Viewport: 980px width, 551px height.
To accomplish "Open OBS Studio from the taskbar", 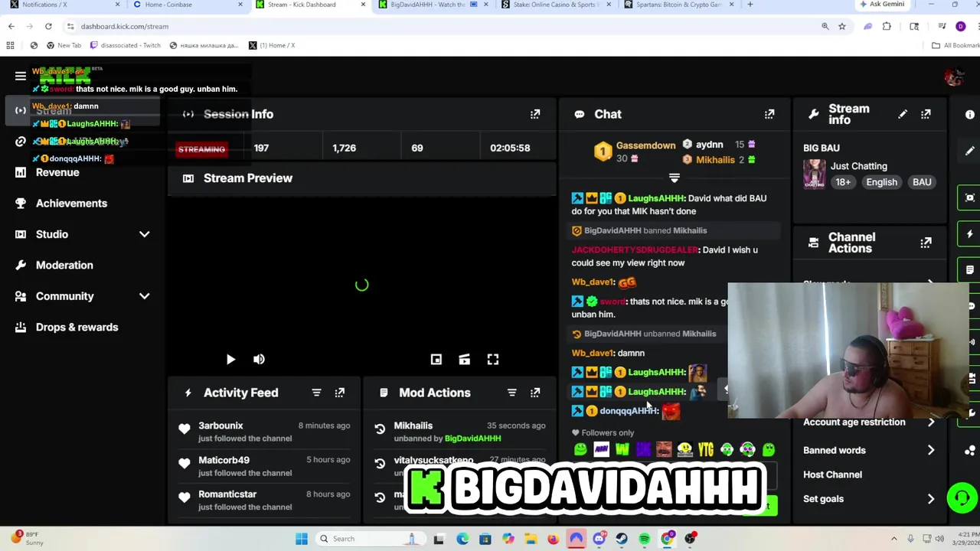I will (690, 539).
